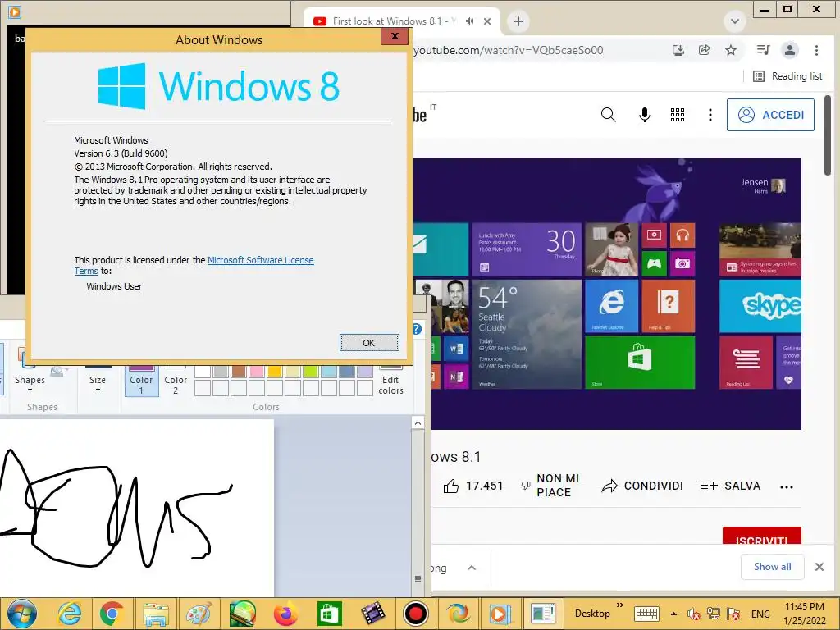Pick the orange-yellow swatch in Paint
The width and height of the screenshot is (840, 630).
click(275, 371)
